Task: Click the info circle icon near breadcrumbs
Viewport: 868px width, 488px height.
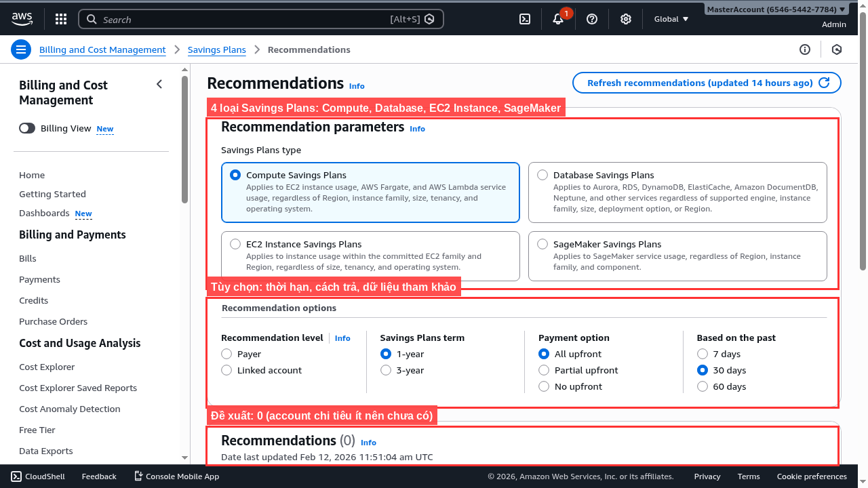Action: 805,49
